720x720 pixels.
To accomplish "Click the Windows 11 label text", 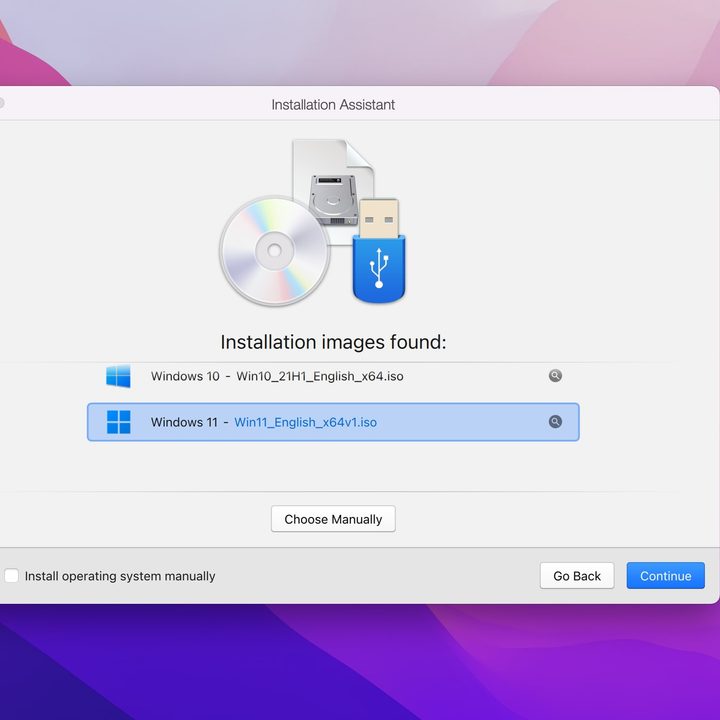I will (184, 422).
